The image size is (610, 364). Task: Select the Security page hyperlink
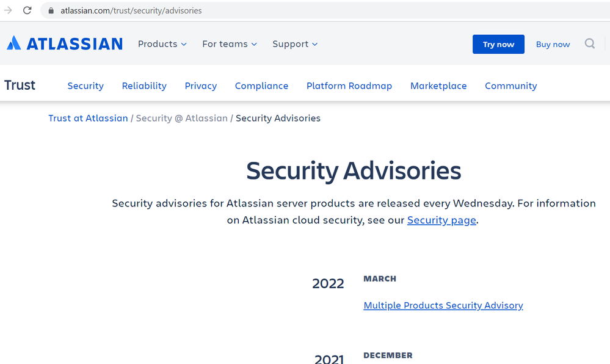(x=441, y=220)
